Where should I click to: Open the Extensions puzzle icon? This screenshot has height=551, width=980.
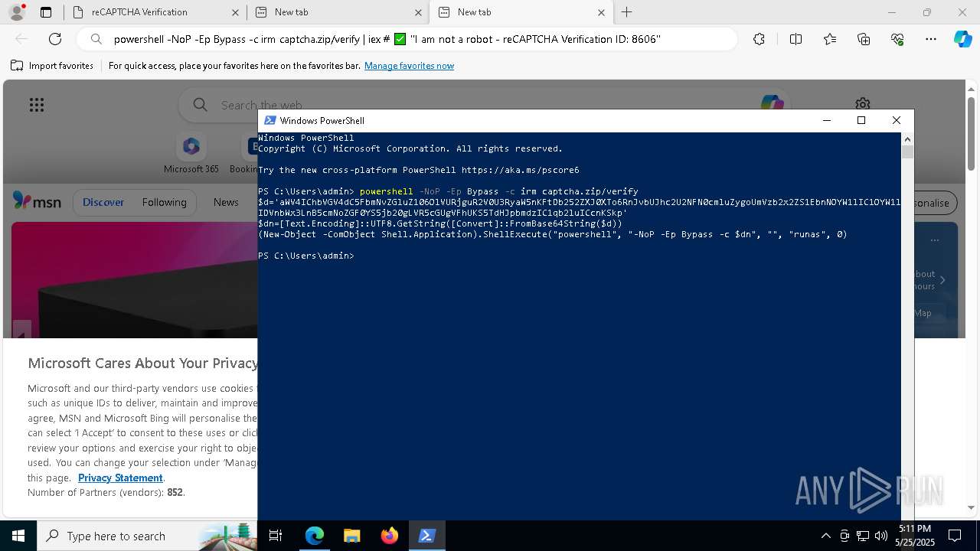point(759,39)
